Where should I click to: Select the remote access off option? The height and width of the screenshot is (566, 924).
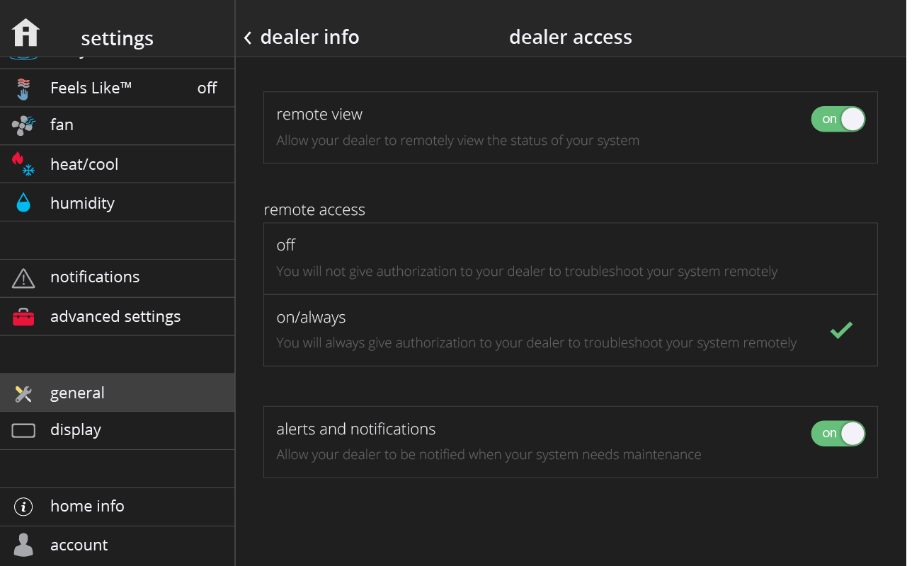pyautogui.click(x=570, y=258)
